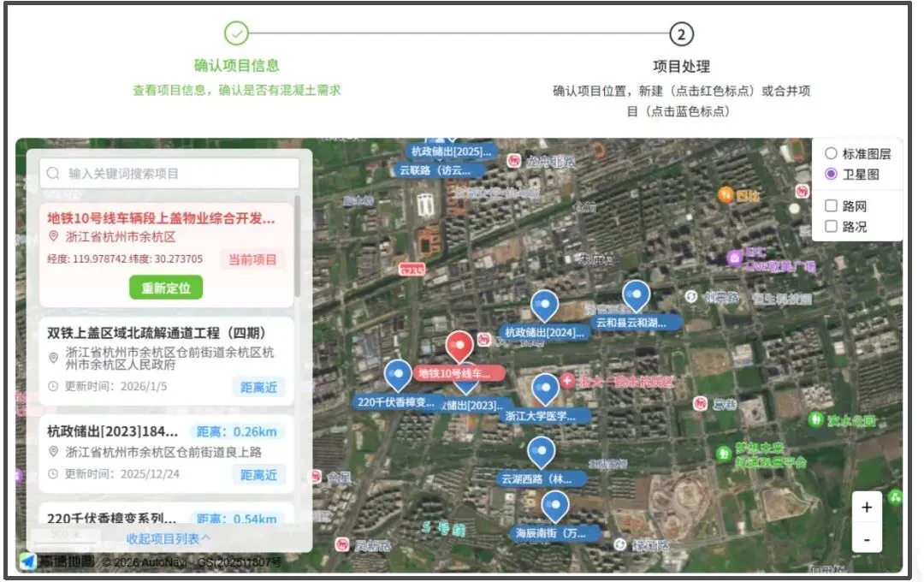Click the 浙江省杭州市余杭区仓前街道良上路 address text
This screenshot has height=582, width=924.
[163, 452]
